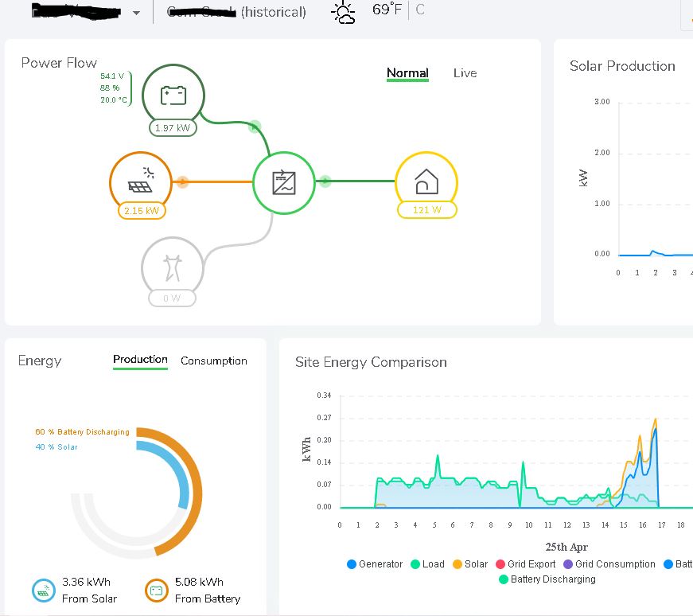Click the From Battery energy icon
The image size is (693, 616).
pyautogui.click(x=157, y=591)
